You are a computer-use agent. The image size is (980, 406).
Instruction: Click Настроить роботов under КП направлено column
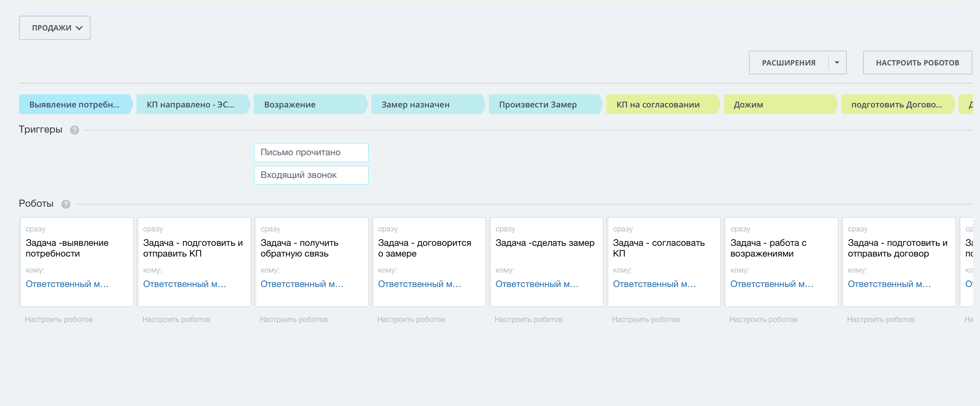176,320
